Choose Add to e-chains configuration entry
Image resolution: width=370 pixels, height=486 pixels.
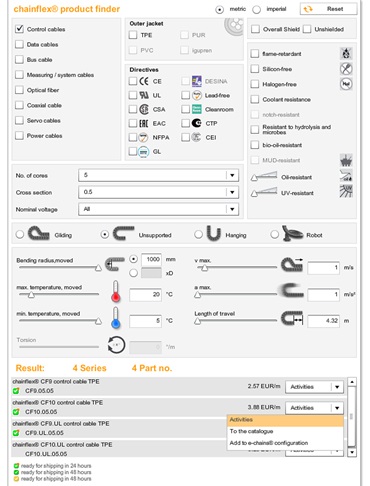tap(285, 443)
